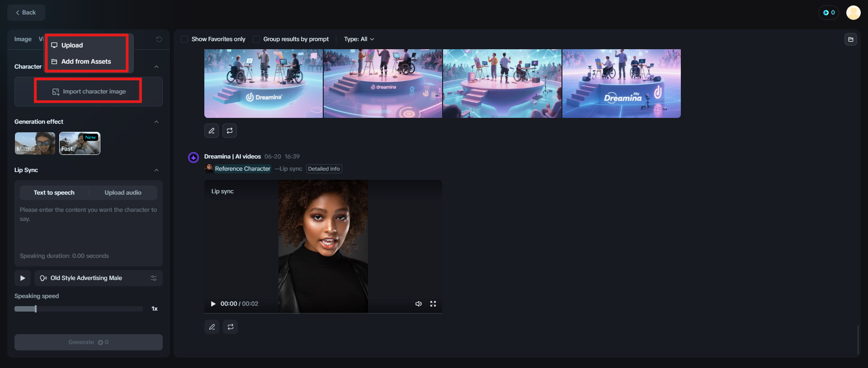Open voice adjustment settings icon

154,278
